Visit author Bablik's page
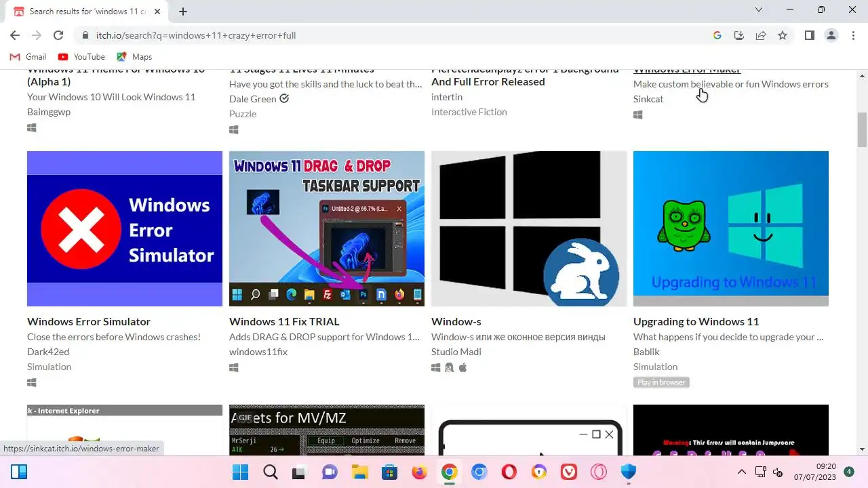The width and height of the screenshot is (868, 488). (646, 352)
